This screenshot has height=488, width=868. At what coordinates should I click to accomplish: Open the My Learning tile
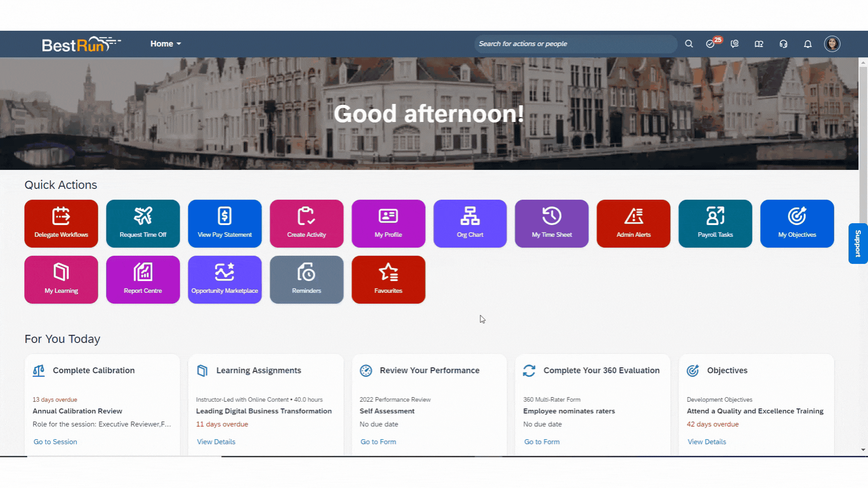[x=61, y=280]
